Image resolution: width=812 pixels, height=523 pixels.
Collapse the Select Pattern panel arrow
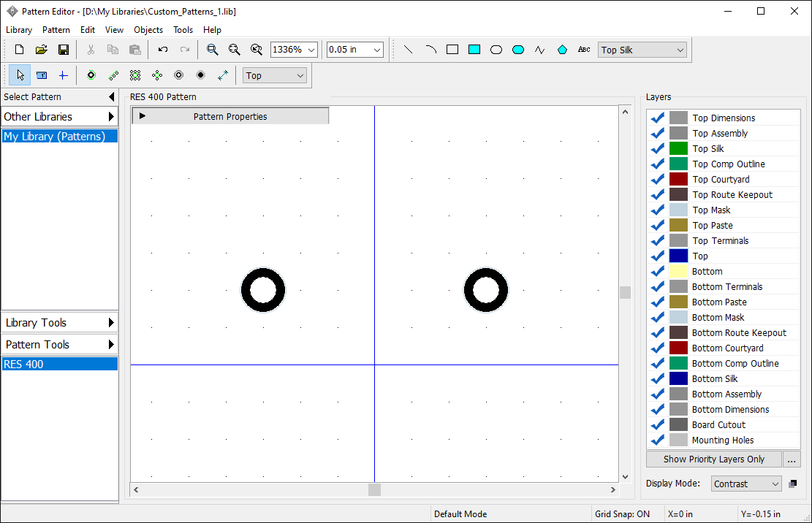click(x=111, y=96)
